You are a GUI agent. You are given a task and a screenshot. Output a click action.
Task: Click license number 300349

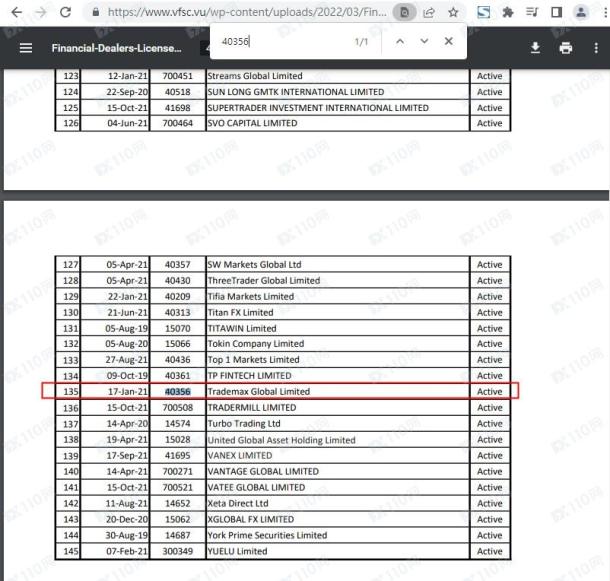(178, 551)
